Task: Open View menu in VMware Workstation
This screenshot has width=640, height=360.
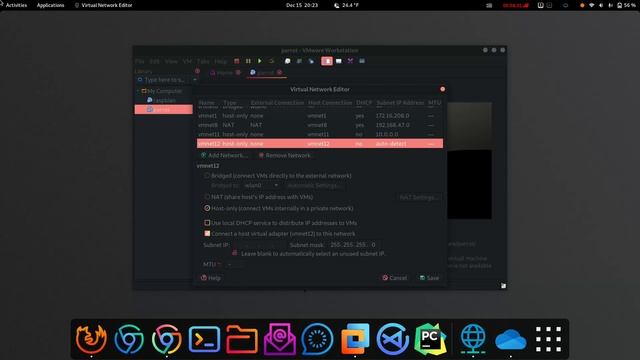Action: click(x=171, y=61)
